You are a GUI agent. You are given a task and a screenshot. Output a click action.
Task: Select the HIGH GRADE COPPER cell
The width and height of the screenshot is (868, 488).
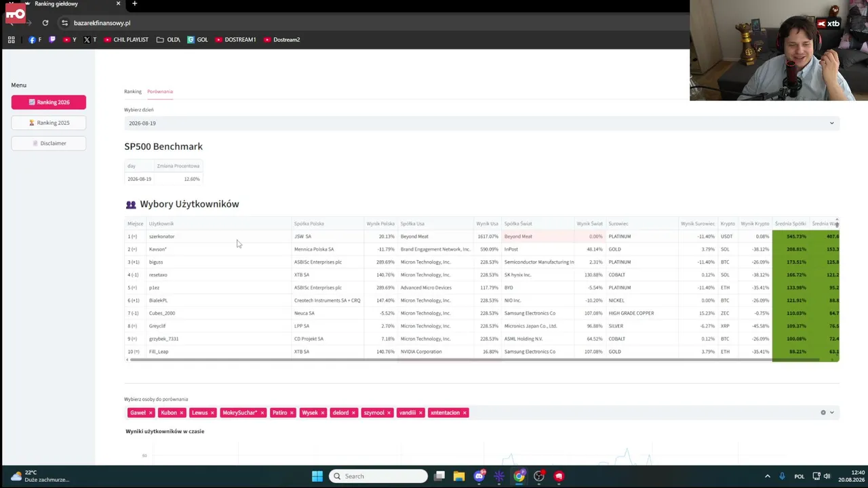point(642,313)
